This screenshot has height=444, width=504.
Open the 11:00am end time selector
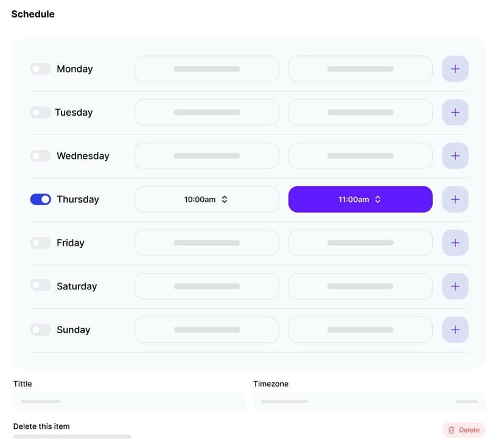(360, 199)
